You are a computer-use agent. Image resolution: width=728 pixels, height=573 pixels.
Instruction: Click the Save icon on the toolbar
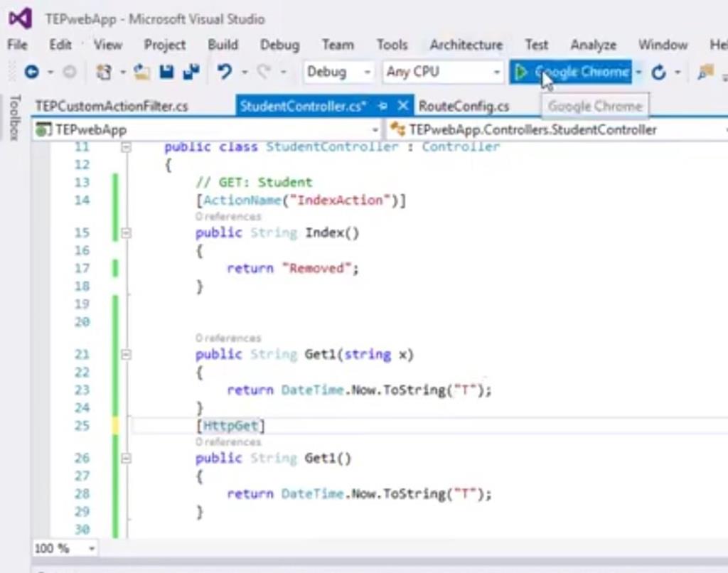click(166, 71)
